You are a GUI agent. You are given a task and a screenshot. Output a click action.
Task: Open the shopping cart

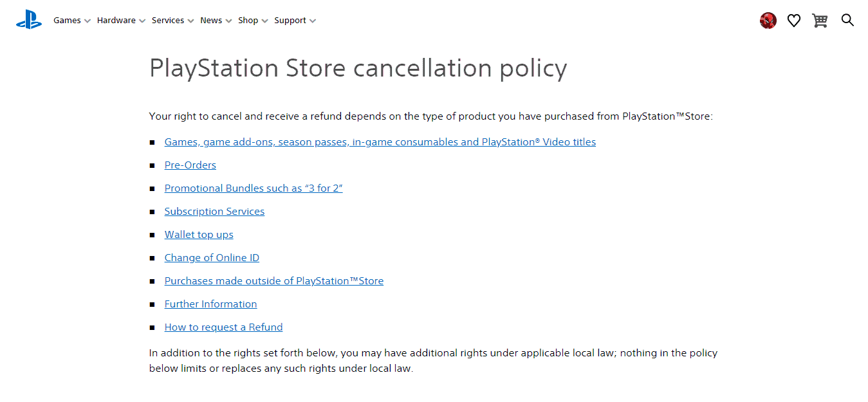click(820, 20)
